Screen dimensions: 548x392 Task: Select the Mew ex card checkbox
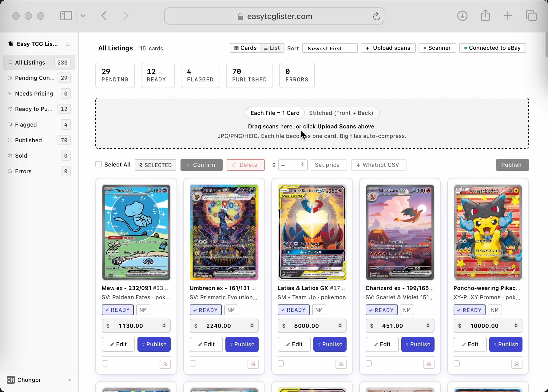tap(105, 363)
